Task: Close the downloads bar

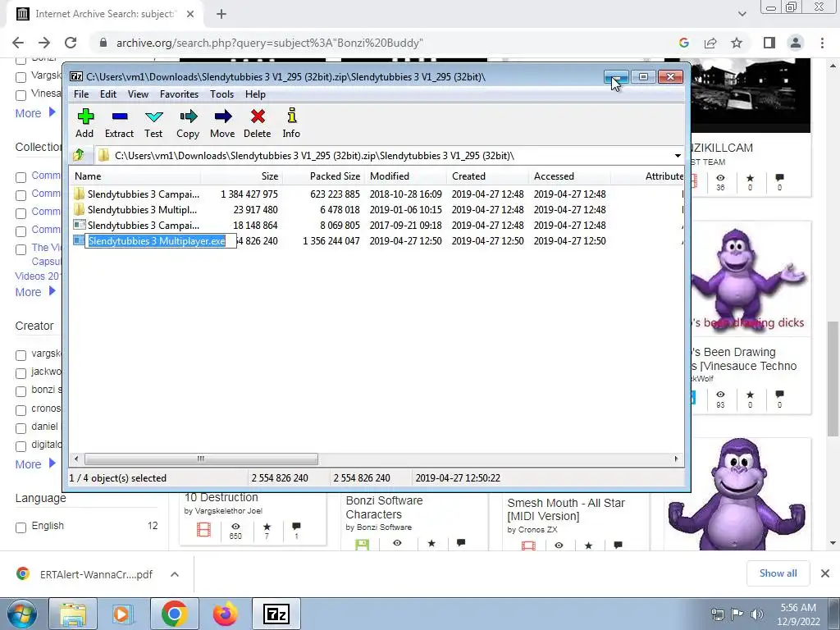Action: (x=825, y=573)
